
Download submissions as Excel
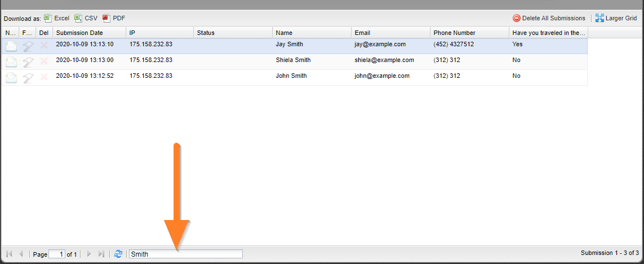click(x=56, y=18)
